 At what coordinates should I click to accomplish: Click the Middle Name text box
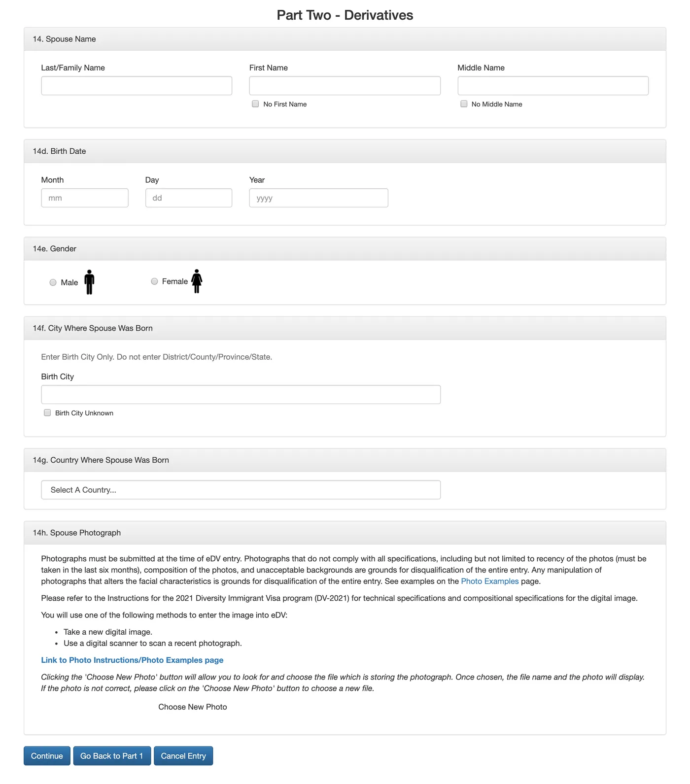552,86
